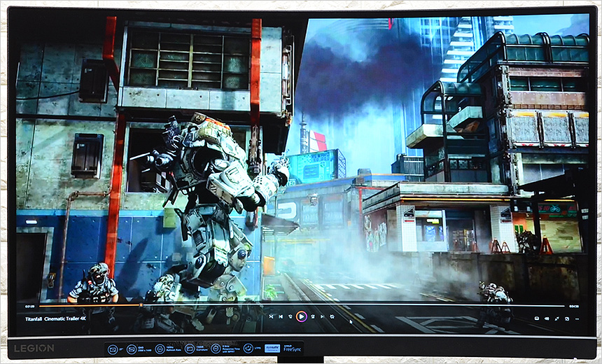This screenshot has height=364, width=602.
Task: Enter full screen mode
Action: (x=557, y=318)
